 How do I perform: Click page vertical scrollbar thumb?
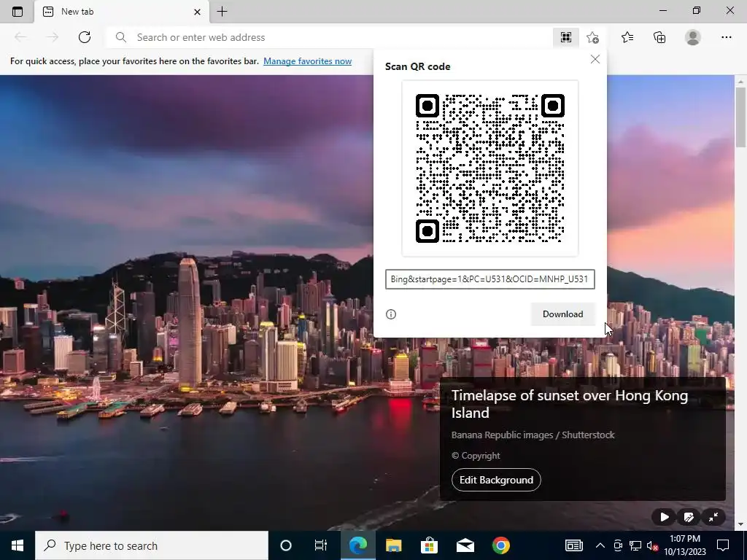(x=740, y=117)
